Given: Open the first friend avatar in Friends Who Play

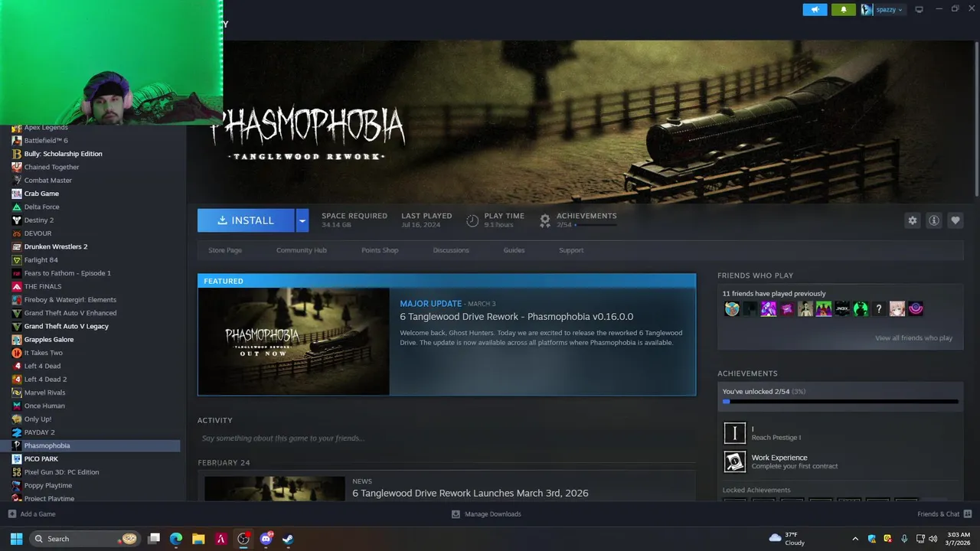Looking at the screenshot, I should [x=732, y=309].
